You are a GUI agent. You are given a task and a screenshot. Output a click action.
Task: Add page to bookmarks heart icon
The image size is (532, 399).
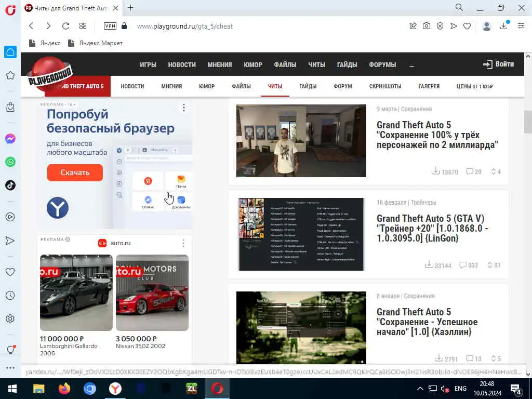(x=467, y=26)
